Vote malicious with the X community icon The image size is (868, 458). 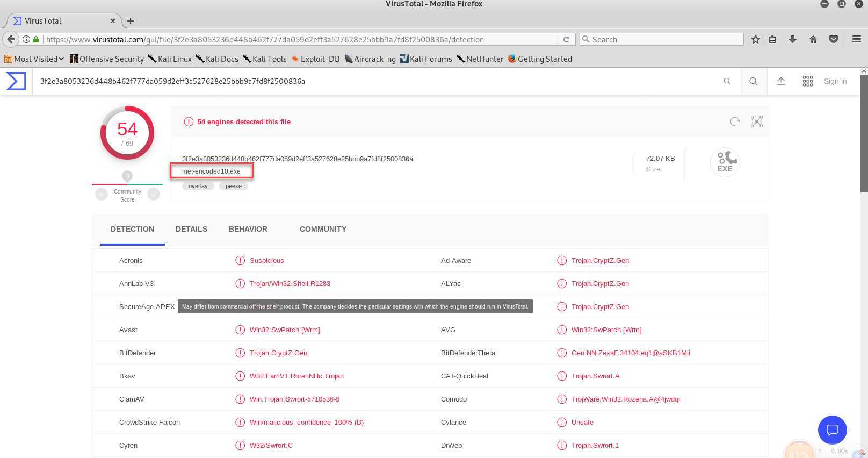pyautogui.click(x=102, y=195)
